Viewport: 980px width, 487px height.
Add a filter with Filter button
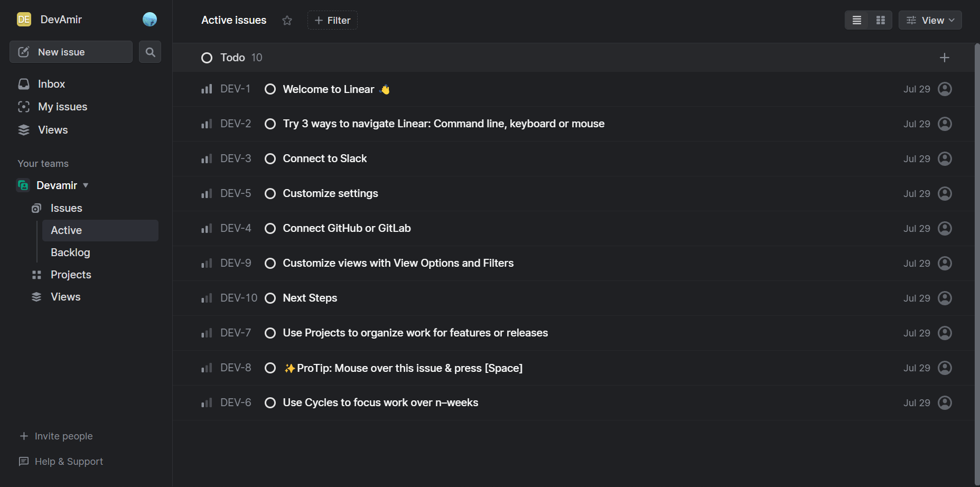coord(332,20)
